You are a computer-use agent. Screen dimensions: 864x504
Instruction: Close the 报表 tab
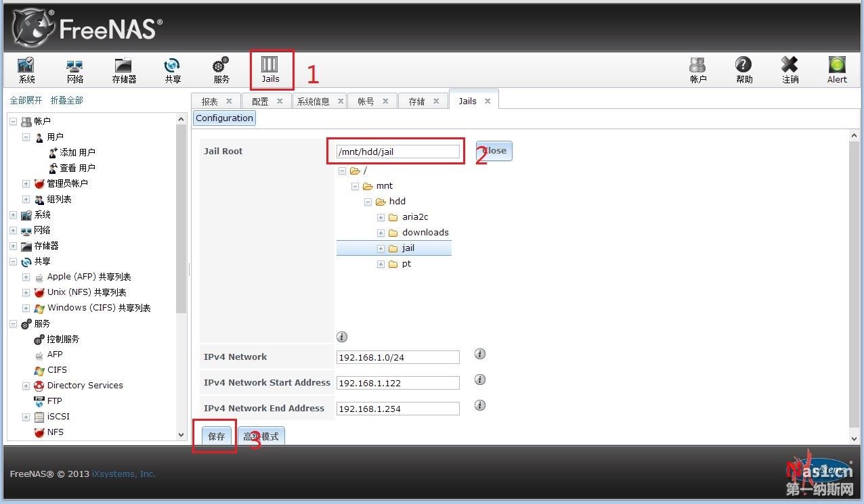229,101
